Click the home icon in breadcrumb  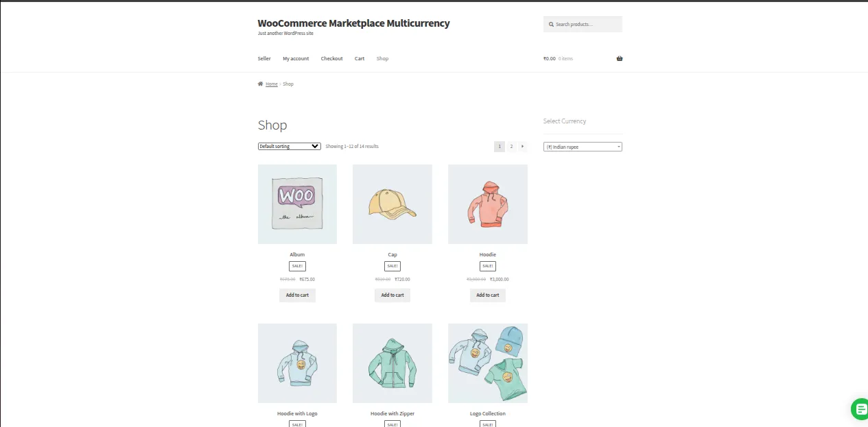coord(261,84)
